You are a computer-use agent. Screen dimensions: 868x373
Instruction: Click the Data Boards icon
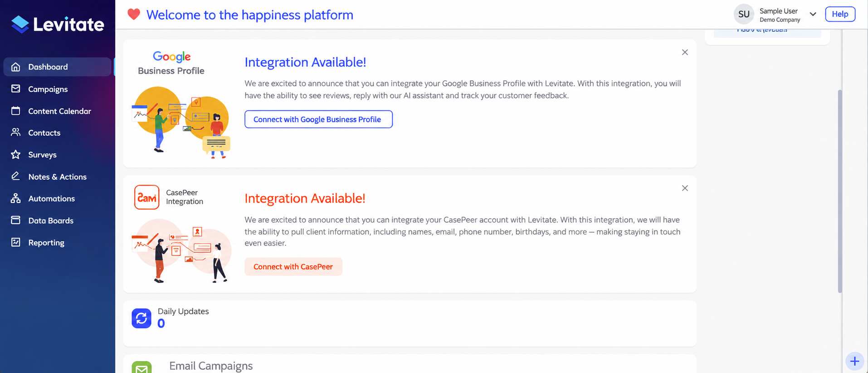(x=16, y=220)
